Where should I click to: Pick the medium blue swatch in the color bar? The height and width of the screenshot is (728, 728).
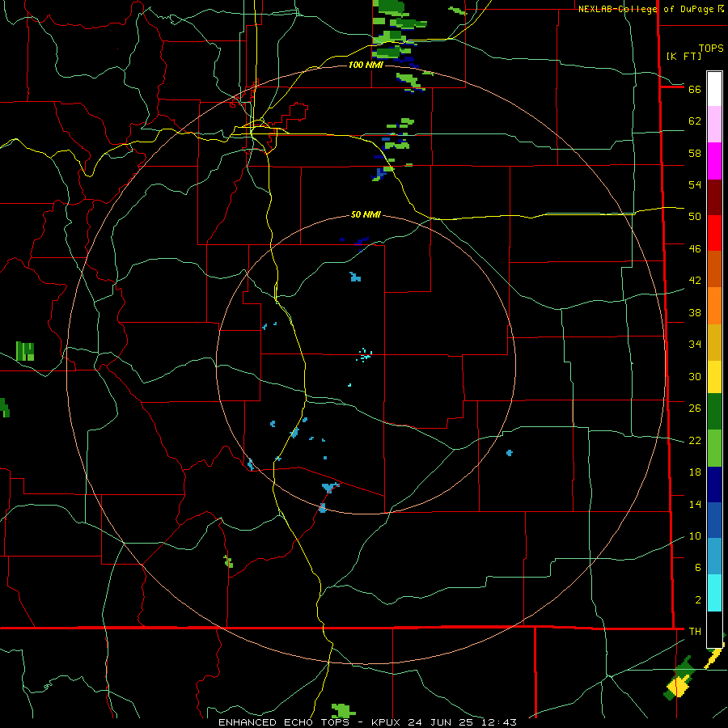pyautogui.click(x=714, y=520)
